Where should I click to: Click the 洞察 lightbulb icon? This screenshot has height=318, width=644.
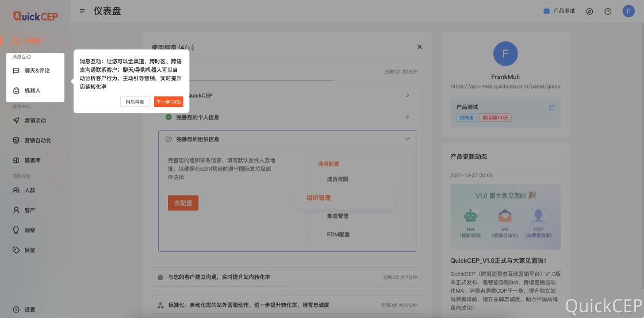(16, 230)
